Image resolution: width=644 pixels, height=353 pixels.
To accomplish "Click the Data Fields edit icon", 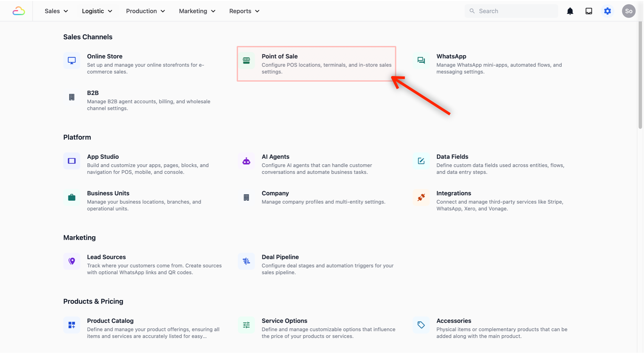I will tap(421, 161).
